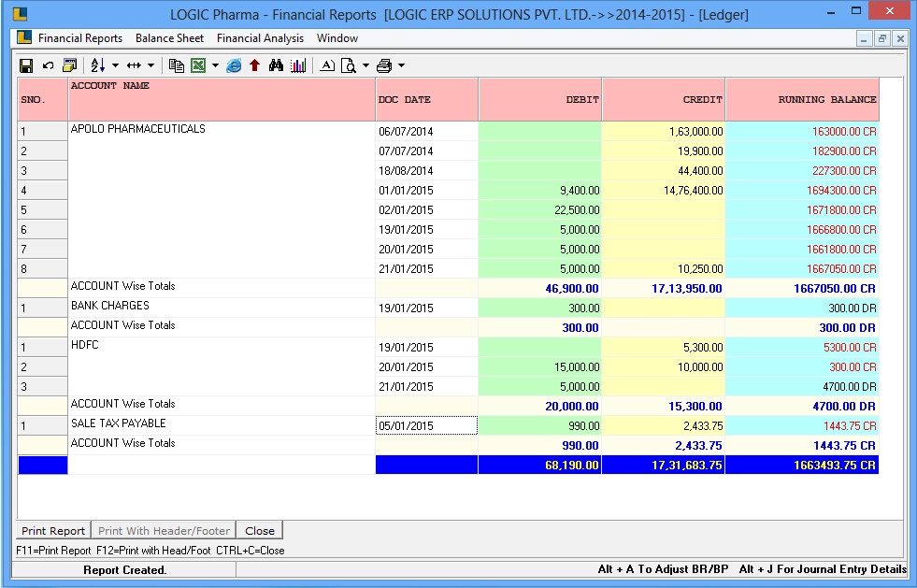This screenshot has height=588, width=917.
Task: Click the red upload arrow icon
Action: (x=254, y=65)
